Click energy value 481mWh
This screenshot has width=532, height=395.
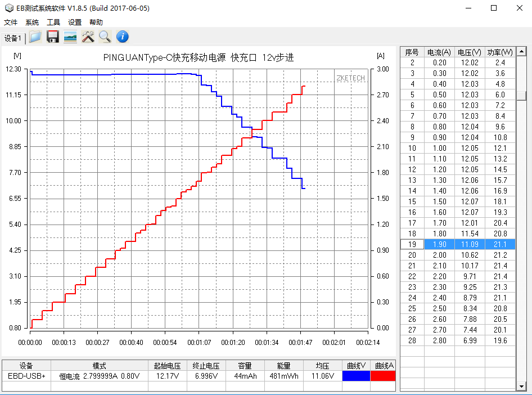click(283, 376)
